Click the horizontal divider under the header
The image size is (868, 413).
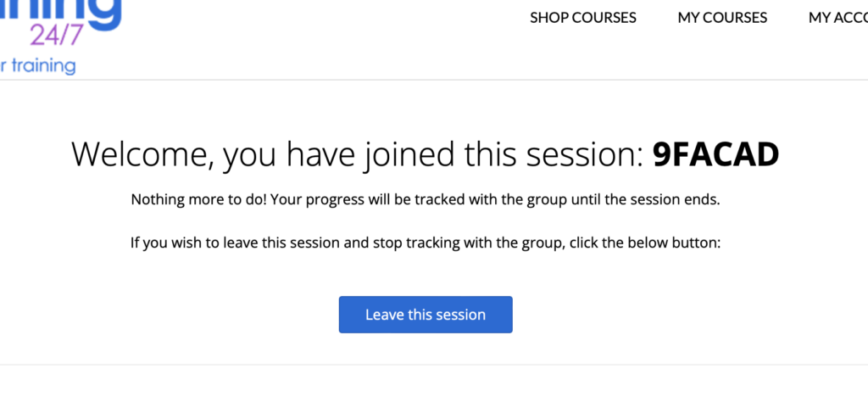424,80
